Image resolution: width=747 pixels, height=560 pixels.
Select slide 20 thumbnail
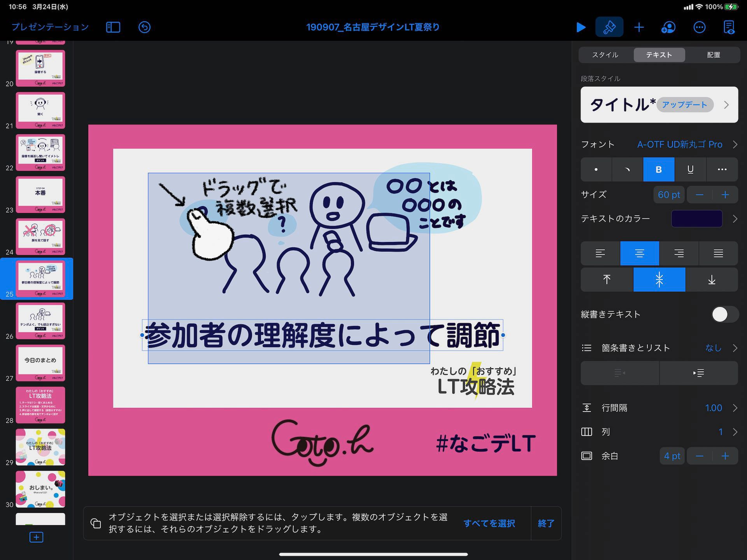pos(40,68)
